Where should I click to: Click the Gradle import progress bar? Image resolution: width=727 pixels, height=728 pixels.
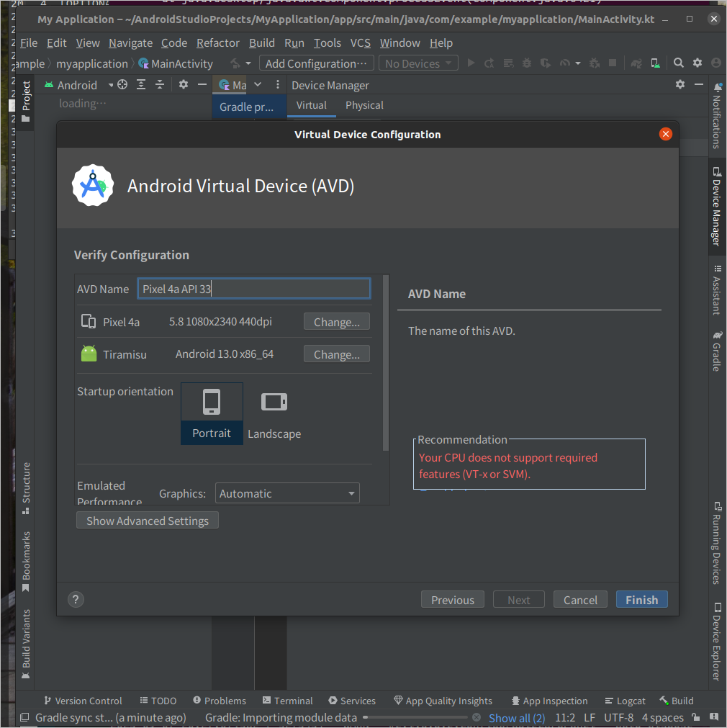(x=416, y=717)
